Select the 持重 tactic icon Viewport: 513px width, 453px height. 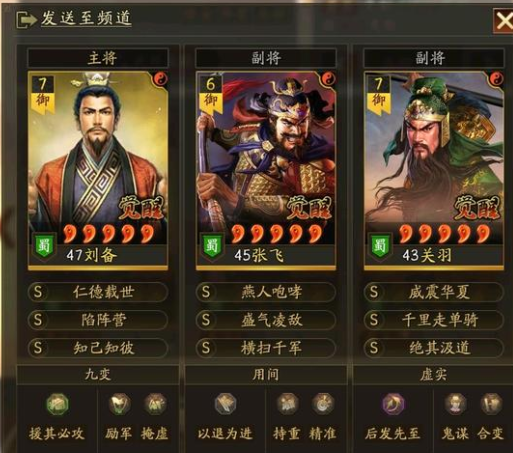(287, 404)
